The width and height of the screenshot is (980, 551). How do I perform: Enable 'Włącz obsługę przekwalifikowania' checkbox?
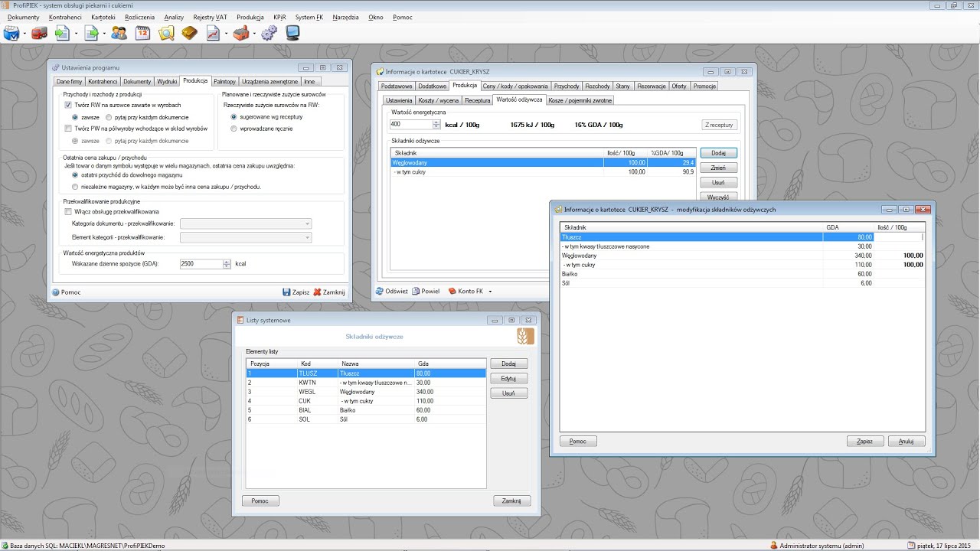pyautogui.click(x=68, y=211)
